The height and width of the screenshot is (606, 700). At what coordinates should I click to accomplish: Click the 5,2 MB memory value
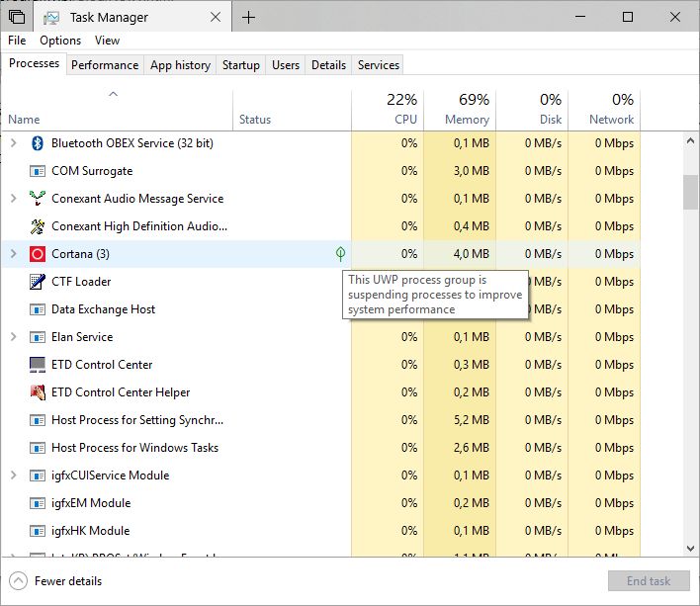click(x=472, y=420)
